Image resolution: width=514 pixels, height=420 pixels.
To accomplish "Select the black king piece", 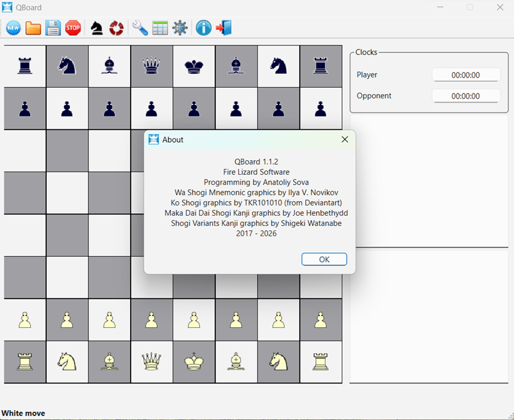I will coord(194,66).
